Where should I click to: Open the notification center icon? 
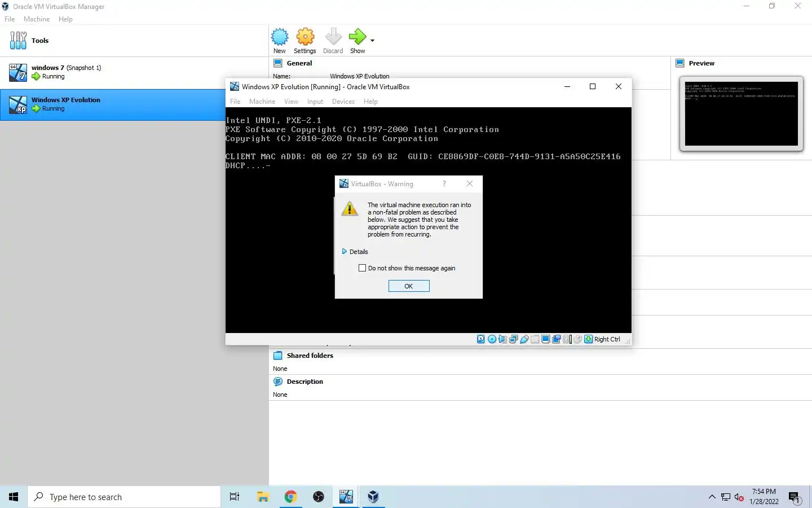tap(795, 497)
